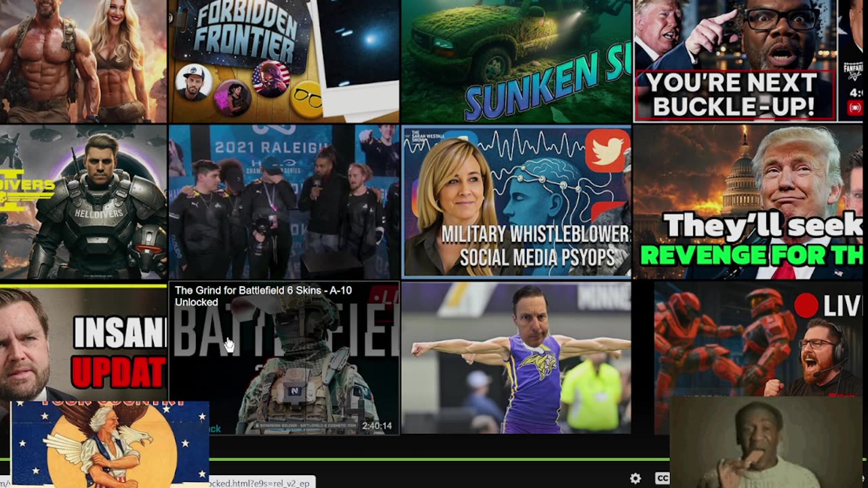Open the 'You're Next Buckle-Up!' video
The height and width of the screenshot is (488, 868).
735,61
